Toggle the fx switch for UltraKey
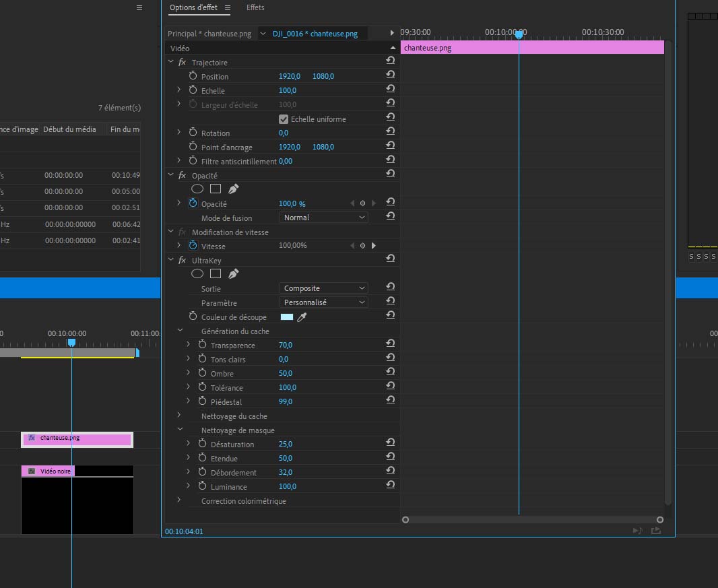 point(183,260)
